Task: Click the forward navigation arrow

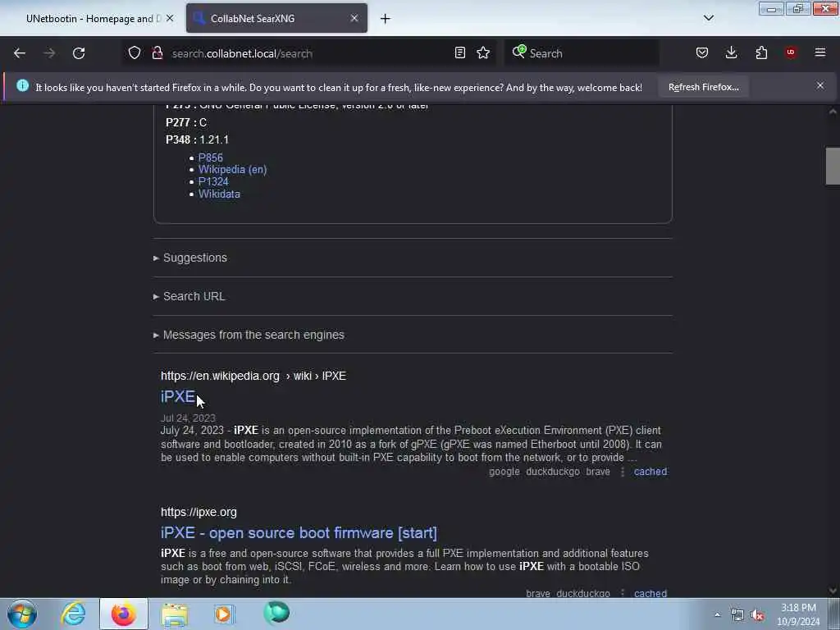Action: click(49, 53)
